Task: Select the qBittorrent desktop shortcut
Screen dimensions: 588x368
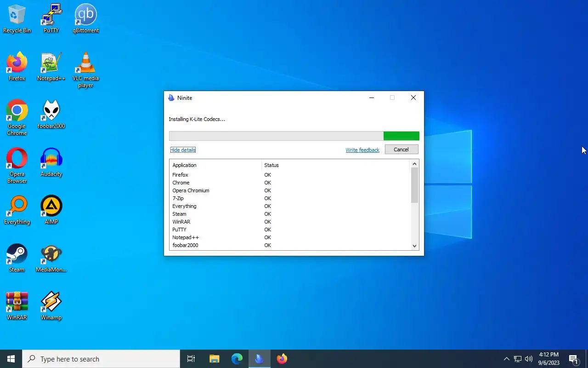Action: click(x=85, y=19)
